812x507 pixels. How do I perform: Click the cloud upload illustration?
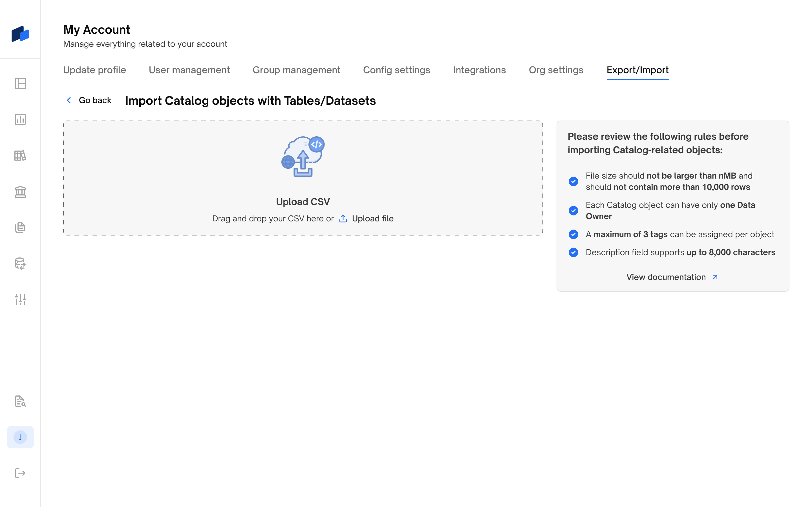[x=303, y=156]
